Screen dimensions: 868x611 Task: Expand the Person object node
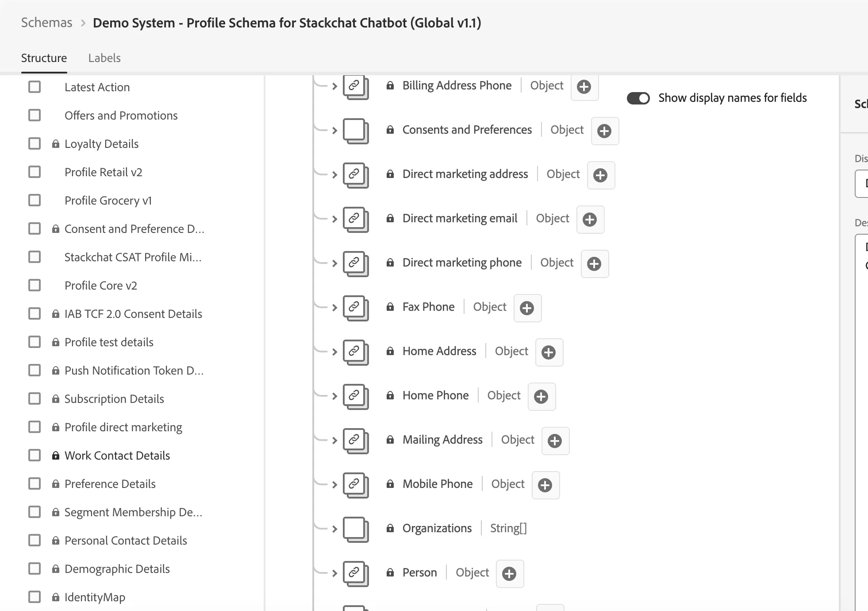click(334, 573)
